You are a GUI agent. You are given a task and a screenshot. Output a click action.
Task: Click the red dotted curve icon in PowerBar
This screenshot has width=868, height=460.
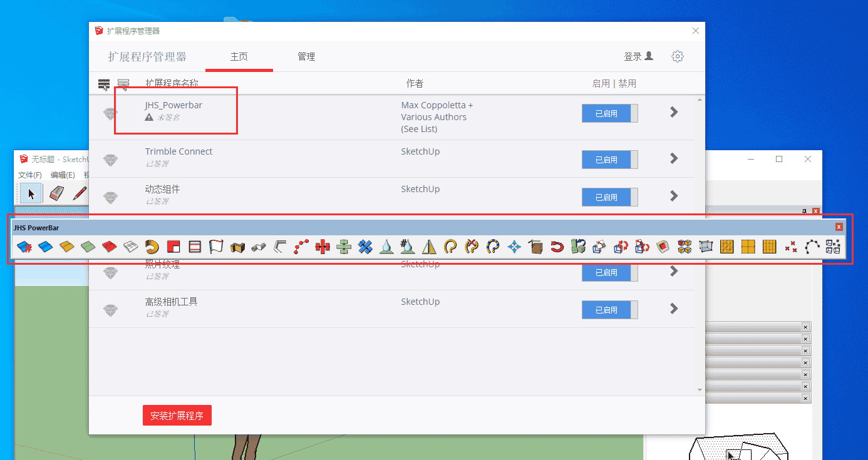[x=301, y=247]
